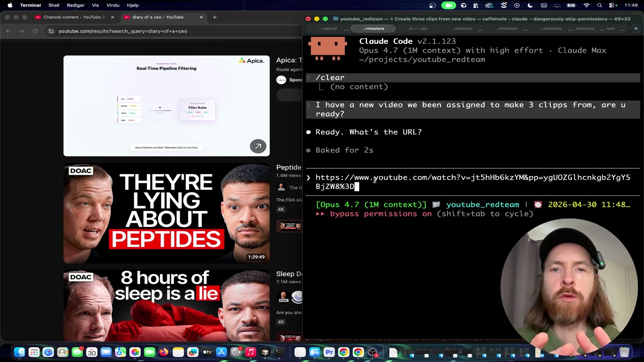Close the 'diary of a ceo' tab

coord(201,17)
